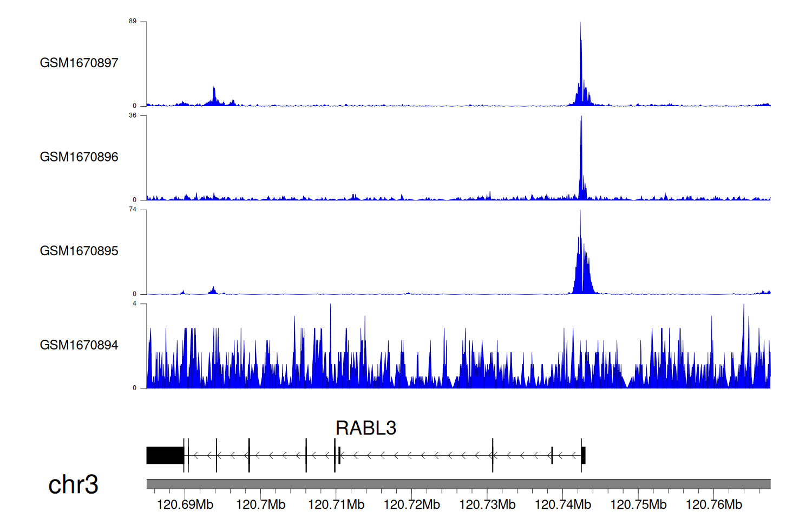Click the GSM1670897 track label
812x531 pixels.
tap(79, 63)
